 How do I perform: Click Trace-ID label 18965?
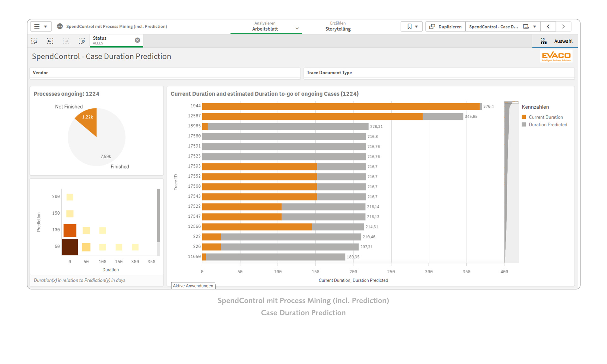tap(194, 126)
